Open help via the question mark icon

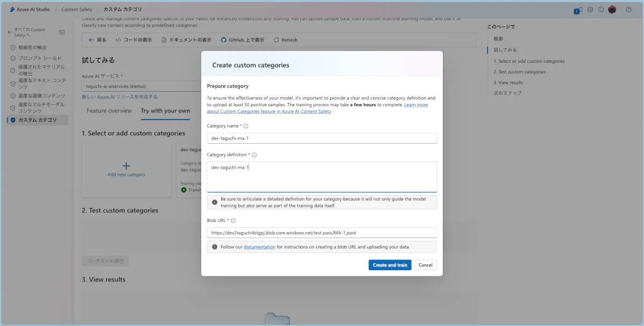click(628, 9)
